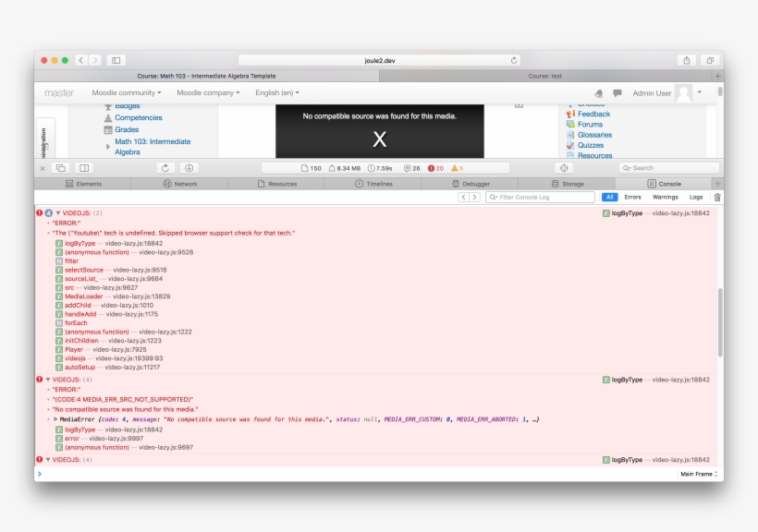Show the Safari sidebar
The height and width of the screenshot is (532, 758).
point(116,60)
